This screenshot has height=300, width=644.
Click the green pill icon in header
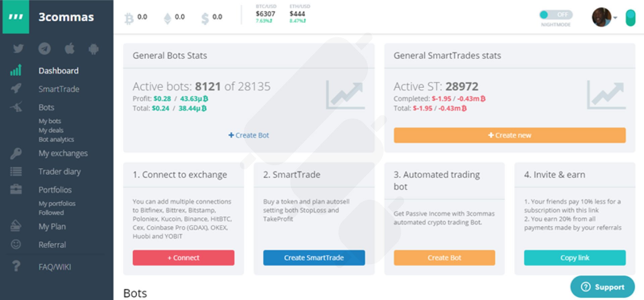tap(631, 18)
